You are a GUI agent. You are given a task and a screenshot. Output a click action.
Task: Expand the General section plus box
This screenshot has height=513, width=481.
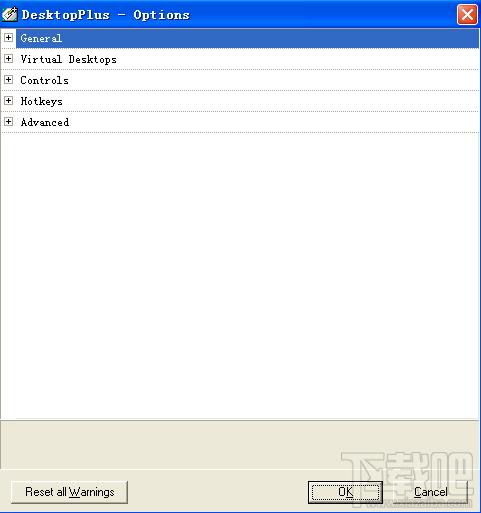[x=9, y=38]
